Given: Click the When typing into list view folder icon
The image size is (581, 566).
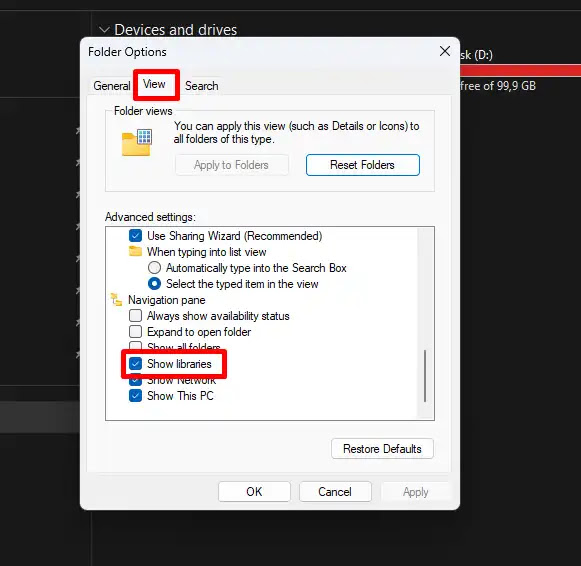Looking at the screenshot, I should coord(135,251).
